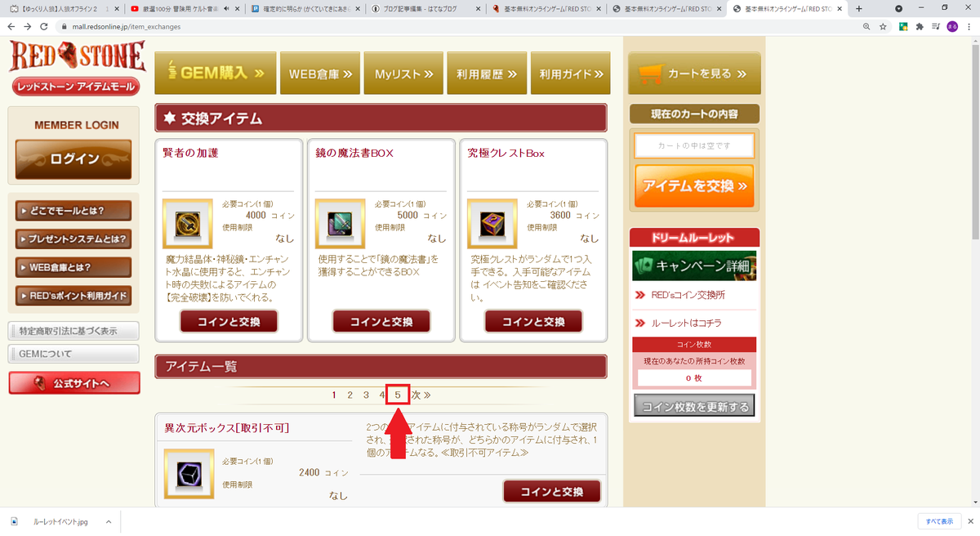Click the shopping cart icon on カートを見る

coord(653,74)
